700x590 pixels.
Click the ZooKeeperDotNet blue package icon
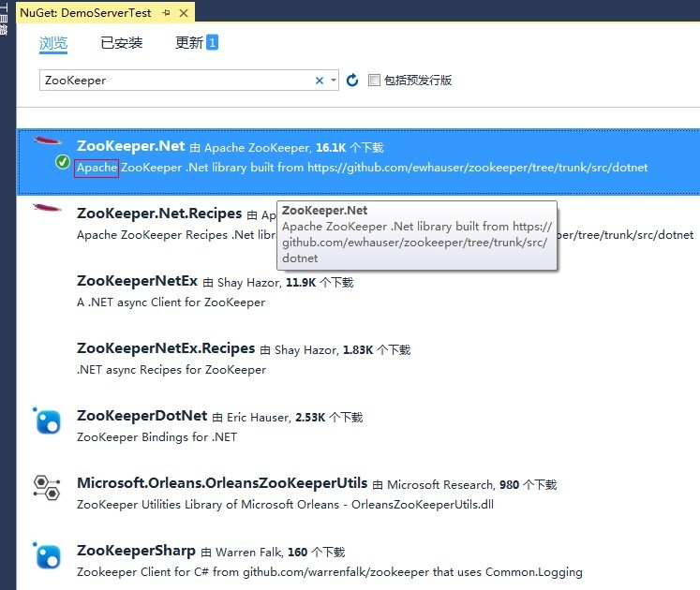point(47,420)
